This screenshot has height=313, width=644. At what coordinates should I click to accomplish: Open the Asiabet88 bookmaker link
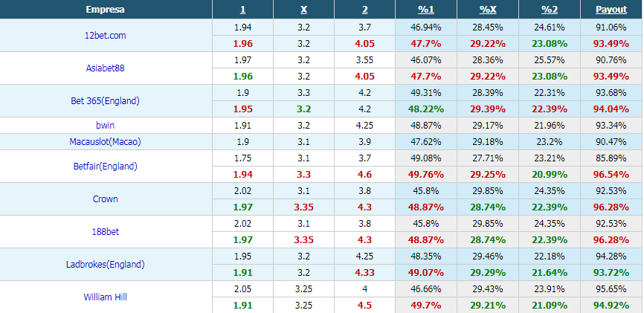pyautogui.click(x=105, y=68)
